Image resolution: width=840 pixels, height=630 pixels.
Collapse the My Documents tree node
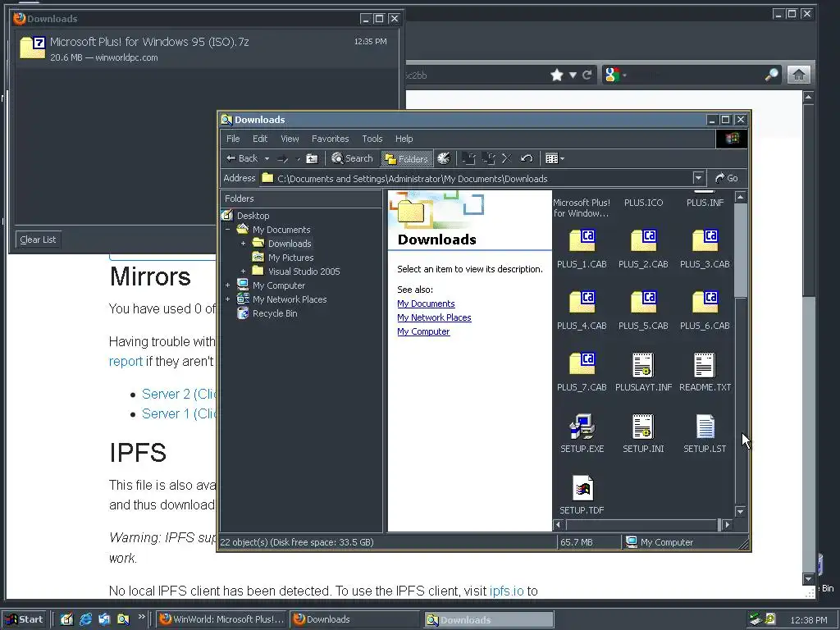(x=228, y=230)
